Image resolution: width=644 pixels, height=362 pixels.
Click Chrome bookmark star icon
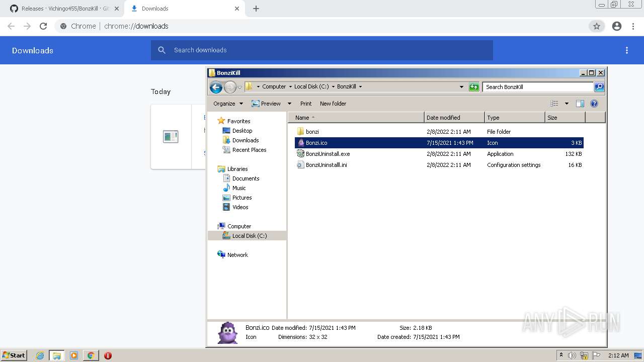[597, 26]
